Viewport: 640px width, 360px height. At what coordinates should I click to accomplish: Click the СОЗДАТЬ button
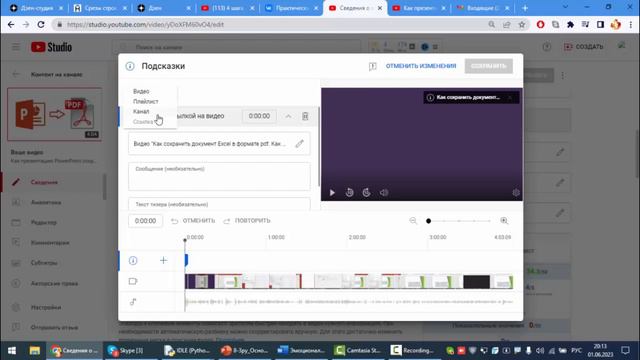click(583, 47)
